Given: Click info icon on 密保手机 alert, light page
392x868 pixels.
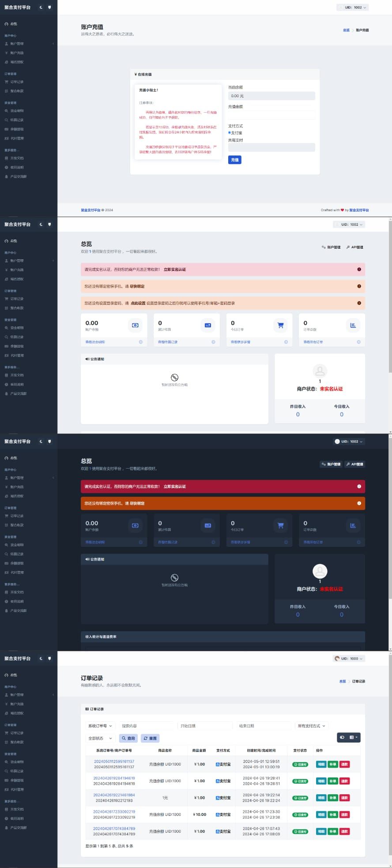Looking at the screenshot, I should point(359,286).
